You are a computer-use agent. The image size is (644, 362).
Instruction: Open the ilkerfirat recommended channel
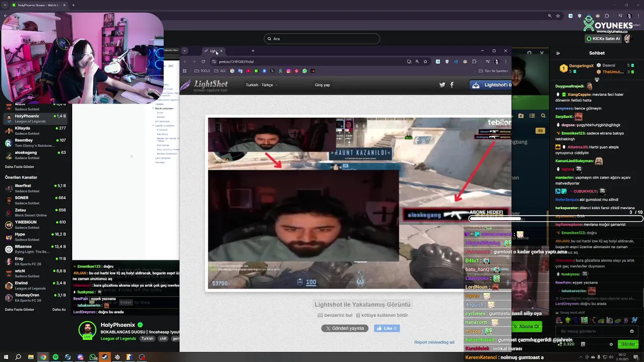tap(36, 188)
